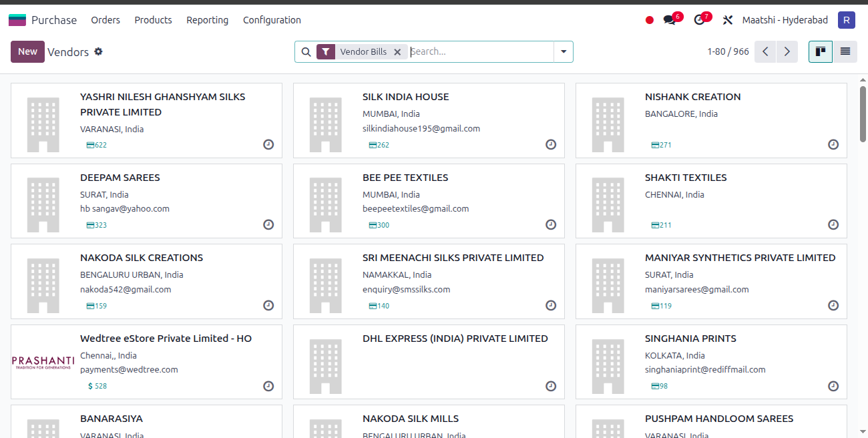
Task: Remove the Vendor Bills filter facet
Action: click(x=397, y=51)
